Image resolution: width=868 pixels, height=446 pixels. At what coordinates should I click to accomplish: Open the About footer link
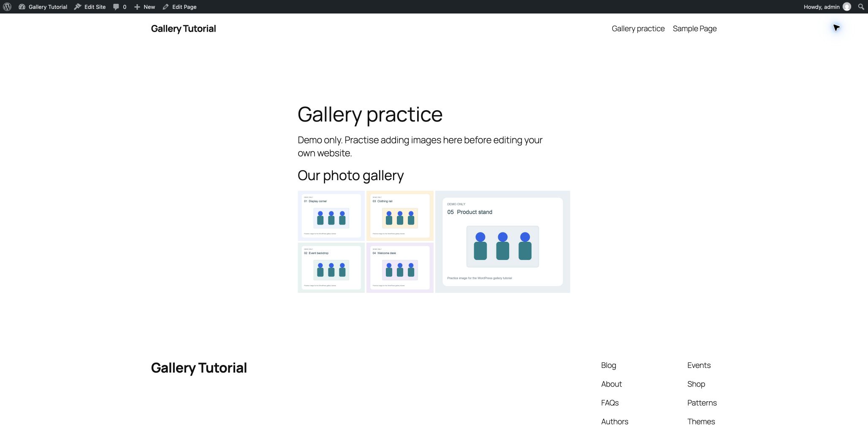tap(611, 384)
